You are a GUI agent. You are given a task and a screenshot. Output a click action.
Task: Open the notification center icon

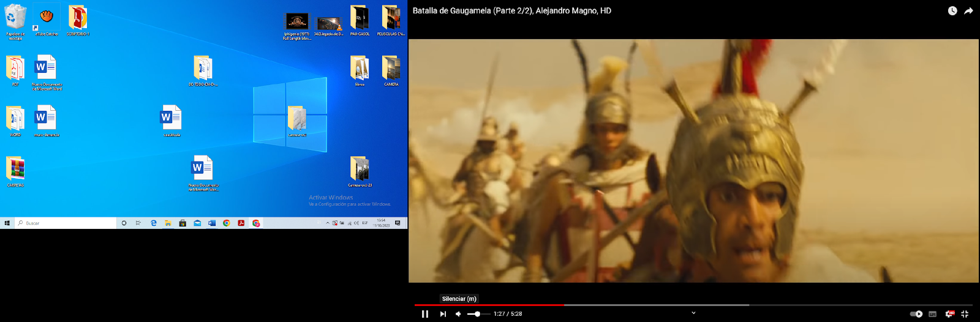398,223
